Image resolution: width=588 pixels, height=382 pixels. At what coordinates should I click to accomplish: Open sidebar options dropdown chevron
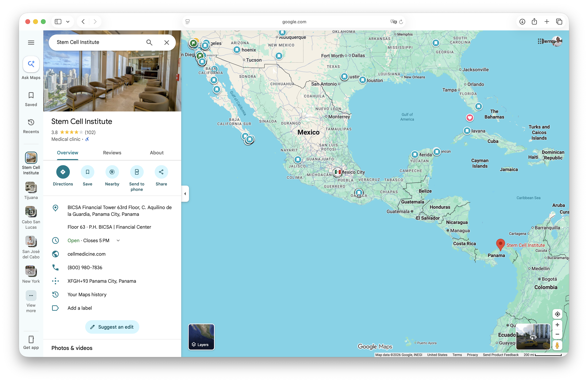coord(68,22)
